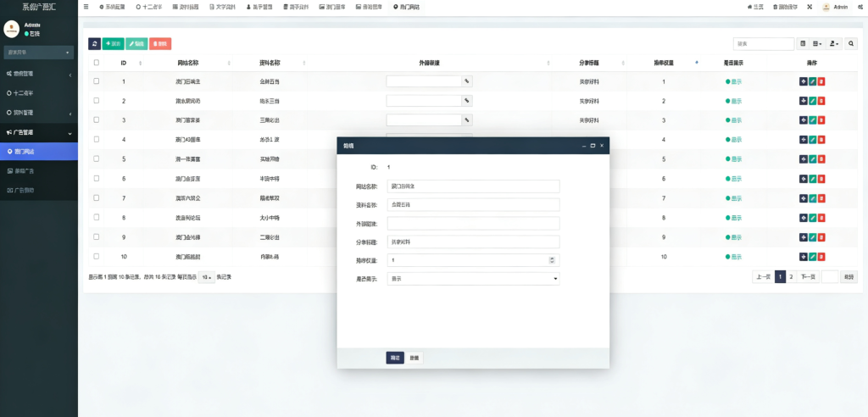Viewport: 868px width, 417px height.
Task: Click the red delete toolbar button
Action: coord(160,44)
